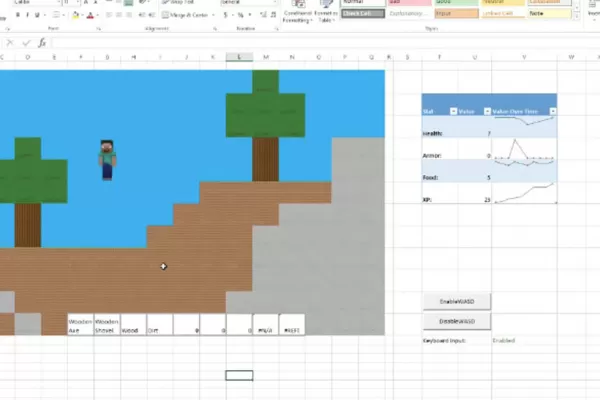Click the XP sparkline chart cell
The height and width of the screenshot is (400, 600).
click(x=524, y=193)
